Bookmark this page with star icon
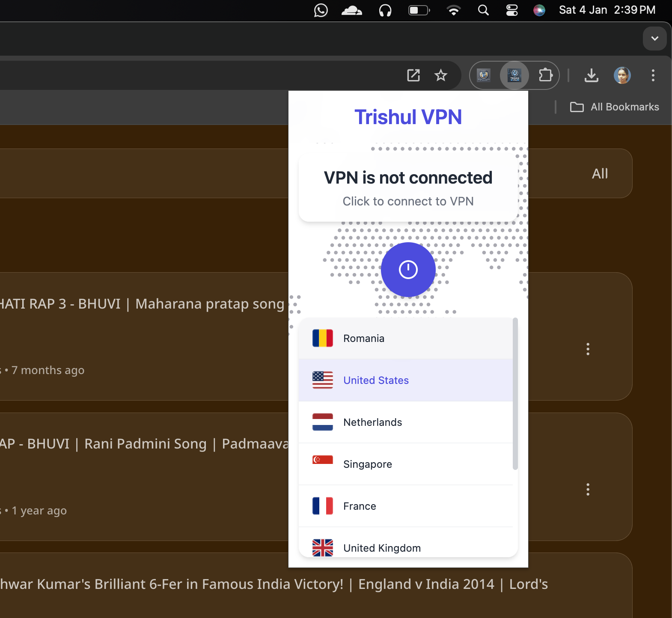The width and height of the screenshot is (672, 618). tap(440, 75)
